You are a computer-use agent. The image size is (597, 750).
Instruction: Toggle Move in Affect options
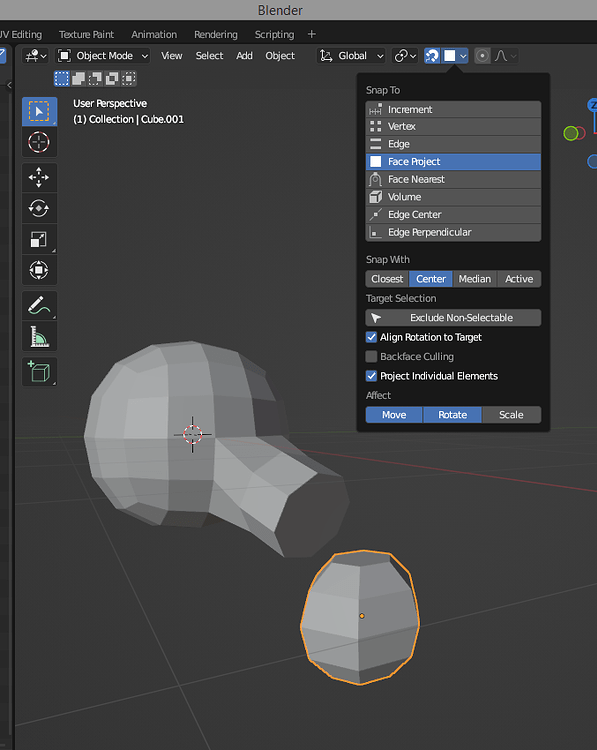394,415
